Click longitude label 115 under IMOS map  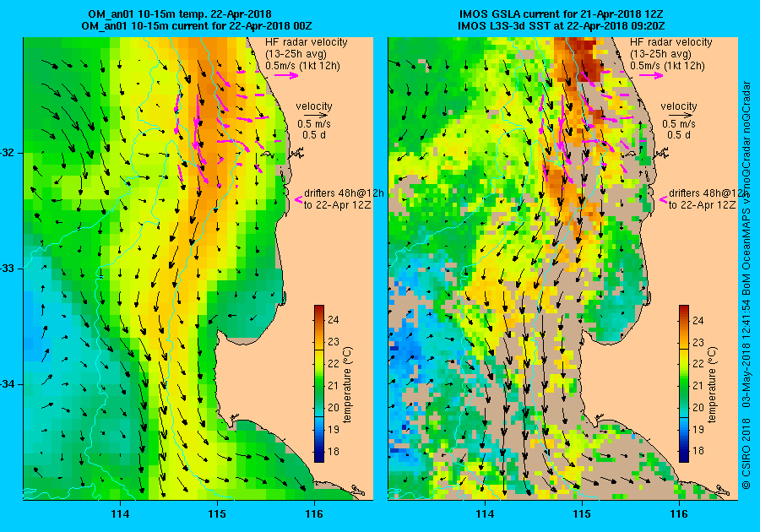(x=582, y=513)
